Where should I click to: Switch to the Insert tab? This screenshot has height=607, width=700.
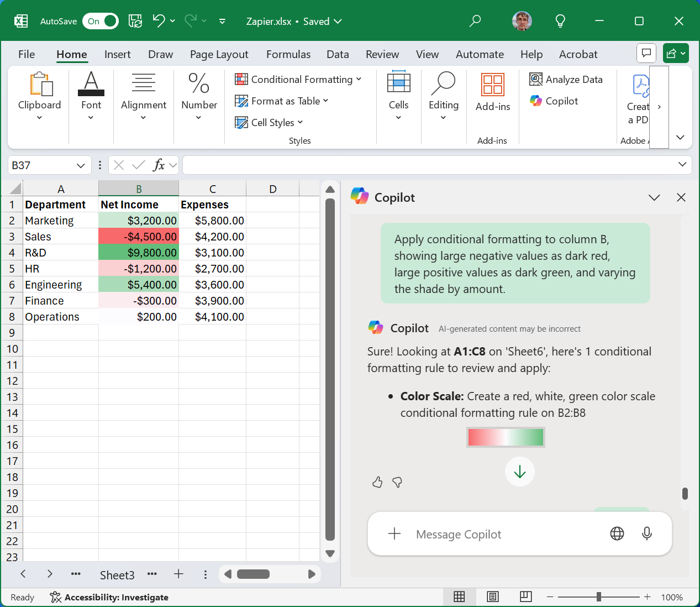[118, 54]
